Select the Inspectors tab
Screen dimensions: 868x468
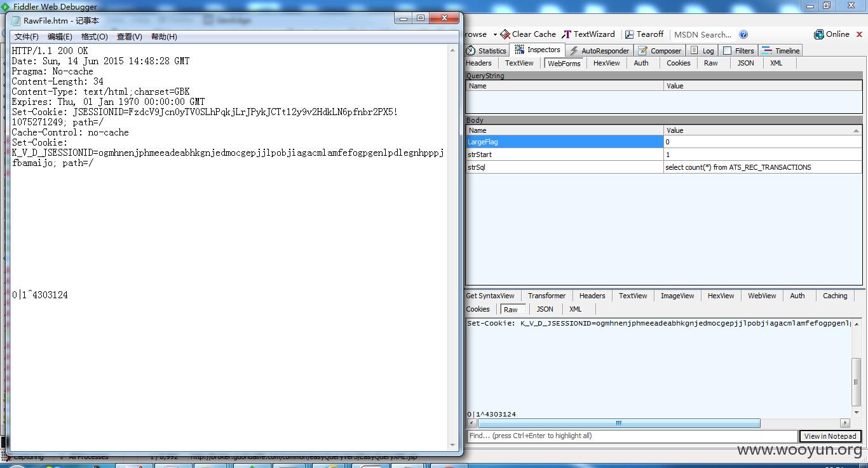pos(538,50)
